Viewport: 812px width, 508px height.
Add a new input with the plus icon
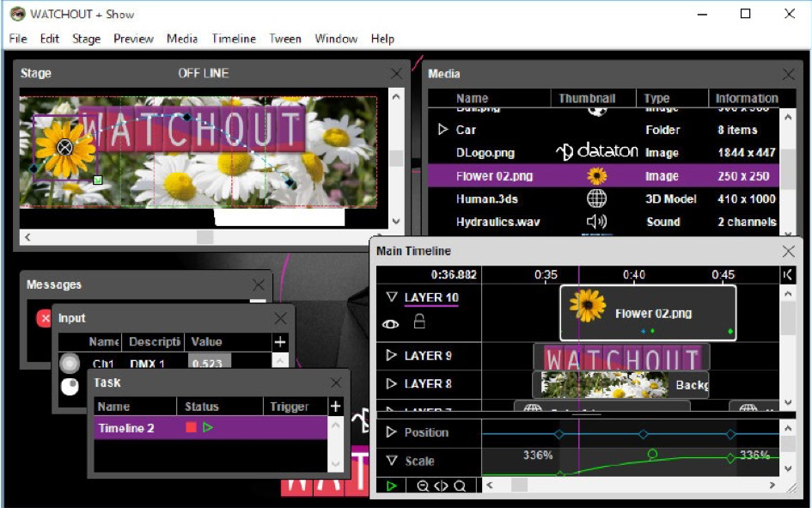click(279, 341)
